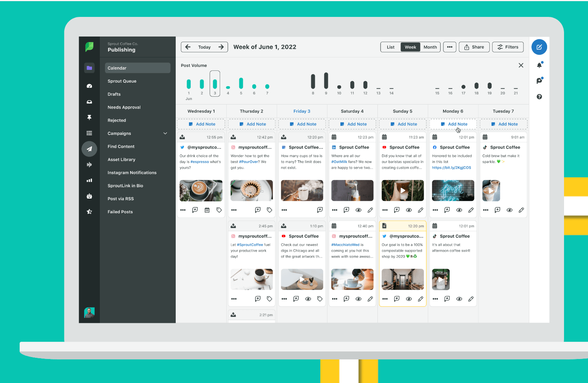Image resolution: width=588 pixels, height=383 pixels.
Task: Click the Share button
Action: 474,47
